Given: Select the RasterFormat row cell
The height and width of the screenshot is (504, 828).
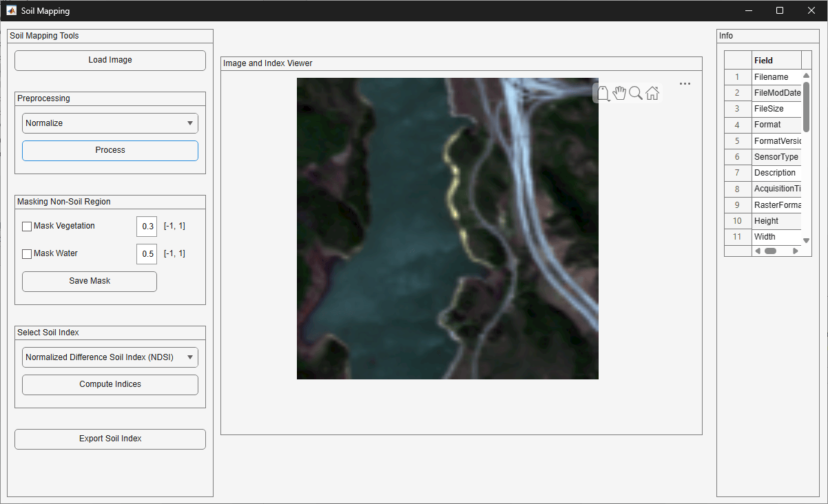Looking at the screenshot, I should click(776, 205).
